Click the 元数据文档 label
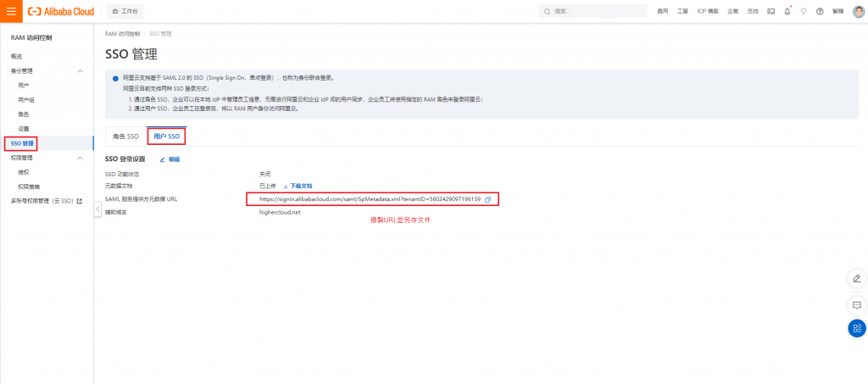The image size is (868, 384). (x=119, y=186)
